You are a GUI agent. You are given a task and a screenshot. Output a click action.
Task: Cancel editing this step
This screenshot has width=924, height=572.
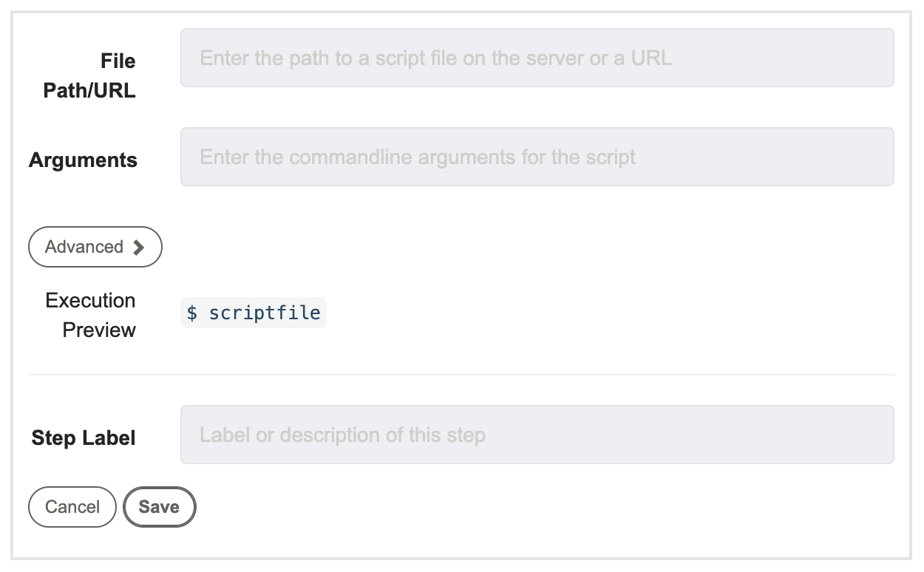pos(72,507)
